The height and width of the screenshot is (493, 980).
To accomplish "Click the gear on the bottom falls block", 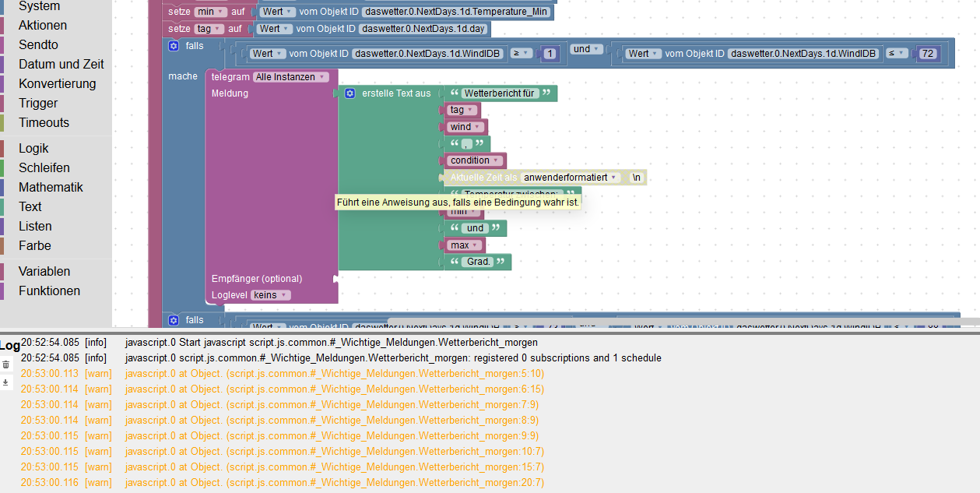I will point(174,320).
